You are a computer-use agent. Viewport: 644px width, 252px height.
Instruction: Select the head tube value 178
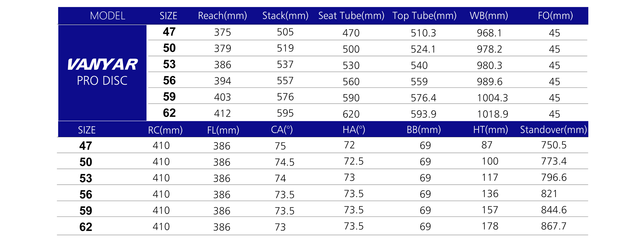(490, 226)
